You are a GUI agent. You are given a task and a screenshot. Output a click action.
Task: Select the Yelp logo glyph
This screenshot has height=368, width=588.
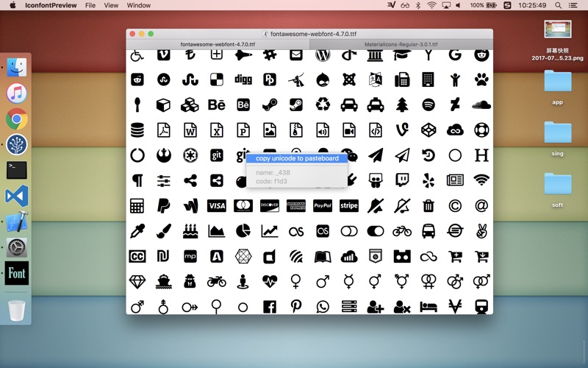(429, 180)
